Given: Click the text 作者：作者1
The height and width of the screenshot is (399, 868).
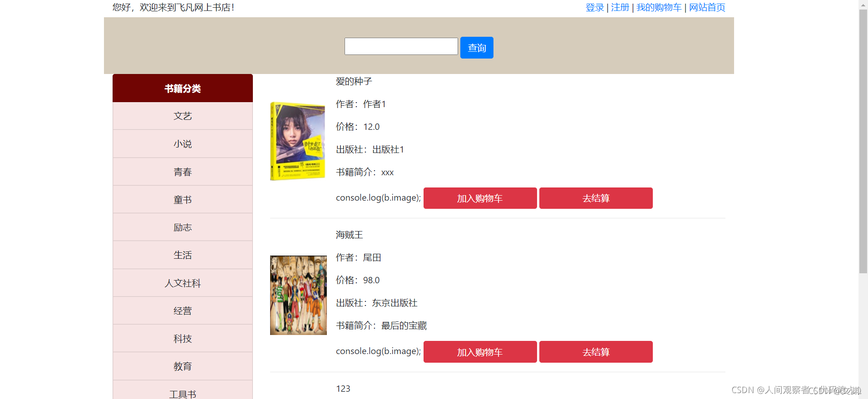Looking at the screenshot, I should tap(361, 104).
